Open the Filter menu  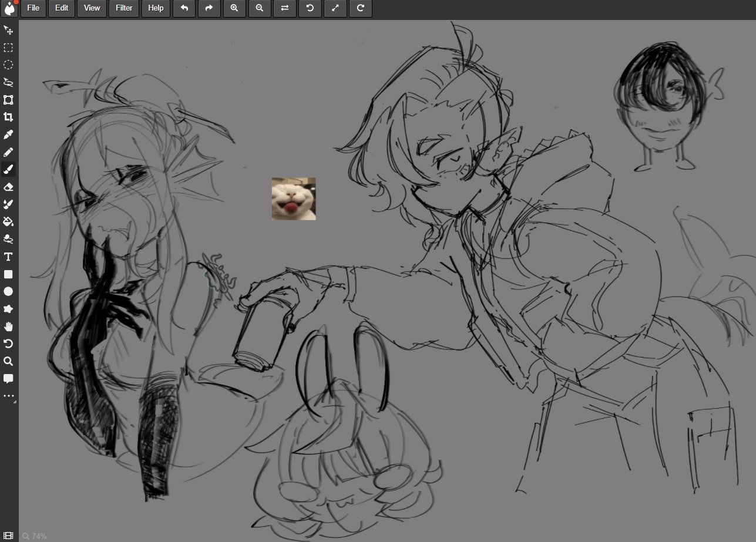pyautogui.click(x=124, y=8)
